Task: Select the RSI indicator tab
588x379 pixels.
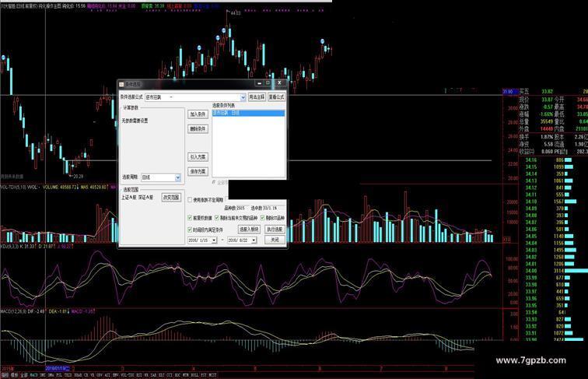Action: point(139,375)
